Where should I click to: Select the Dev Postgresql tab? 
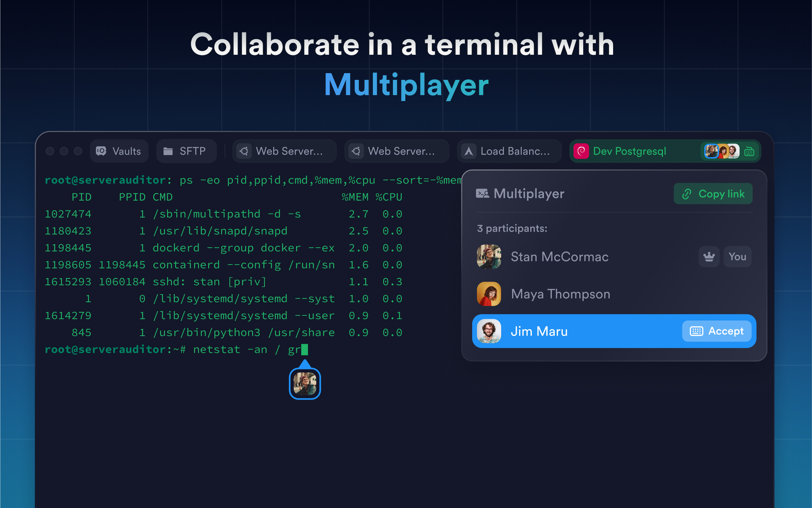(x=665, y=151)
